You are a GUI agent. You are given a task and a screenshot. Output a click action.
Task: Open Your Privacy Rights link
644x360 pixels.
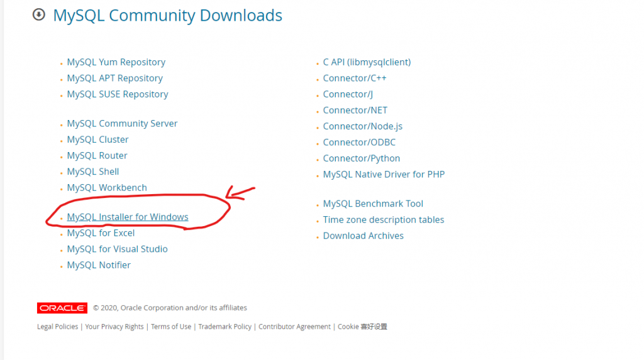click(114, 327)
